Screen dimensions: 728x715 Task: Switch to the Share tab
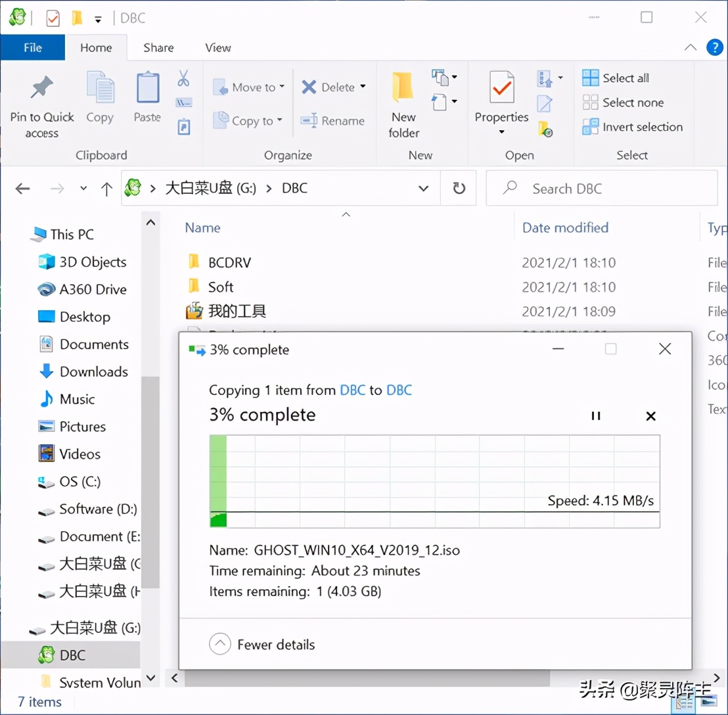coord(158,48)
